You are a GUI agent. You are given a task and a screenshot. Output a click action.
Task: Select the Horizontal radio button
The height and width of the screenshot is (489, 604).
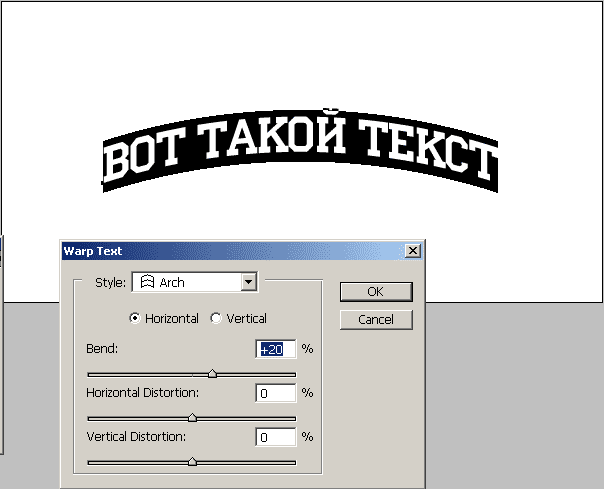coord(134,318)
